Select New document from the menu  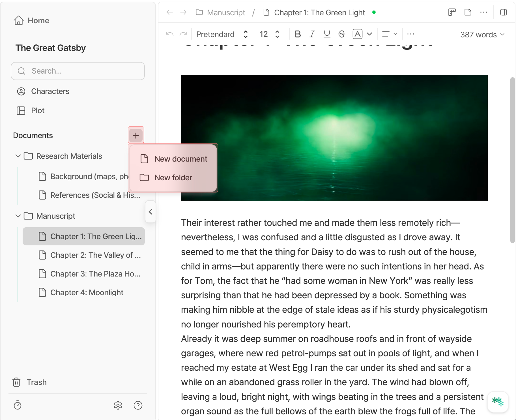click(x=173, y=159)
